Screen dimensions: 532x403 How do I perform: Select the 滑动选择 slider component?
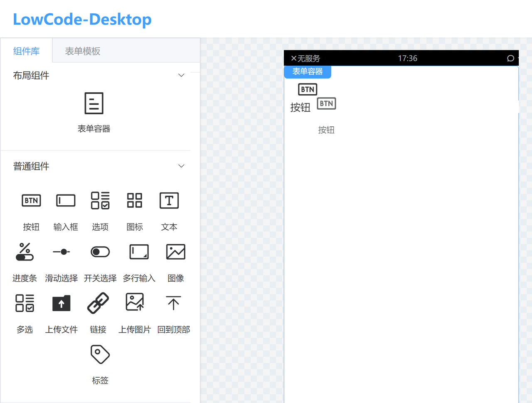click(x=61, y=262)
